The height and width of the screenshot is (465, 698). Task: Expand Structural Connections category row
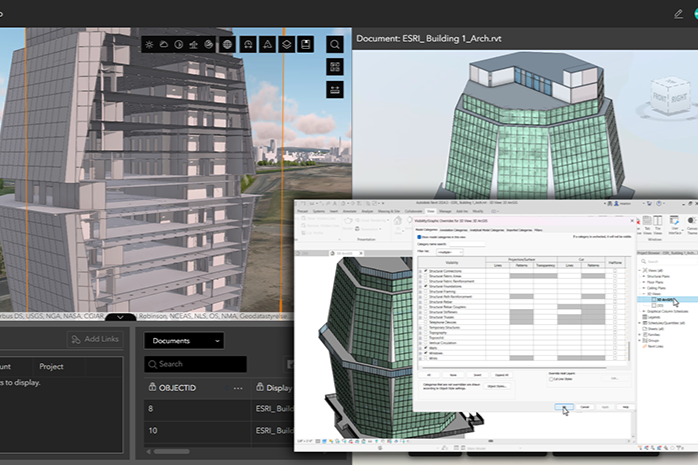point(420,271)
